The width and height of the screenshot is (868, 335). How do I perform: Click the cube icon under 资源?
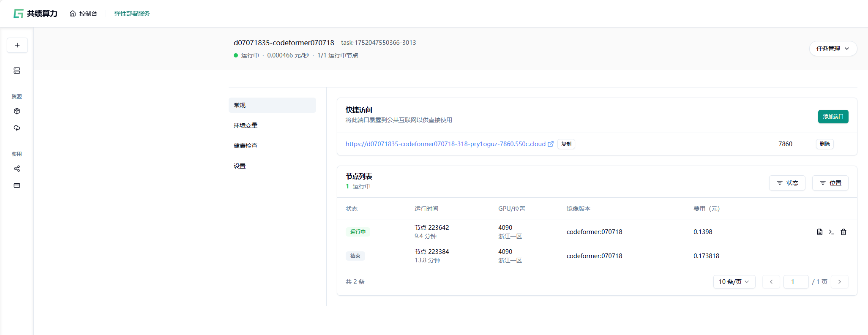click(x=17, y=111)
